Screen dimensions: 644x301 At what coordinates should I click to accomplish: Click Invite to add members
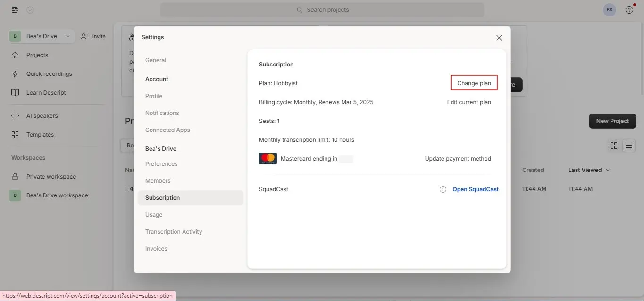[93, 36]
